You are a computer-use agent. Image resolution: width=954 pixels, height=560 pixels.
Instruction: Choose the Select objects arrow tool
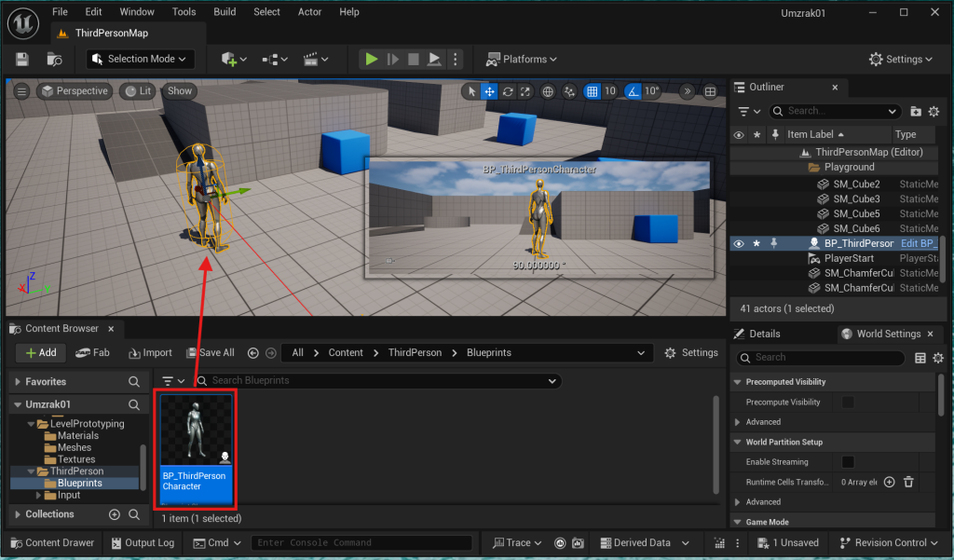coord(470,91)
